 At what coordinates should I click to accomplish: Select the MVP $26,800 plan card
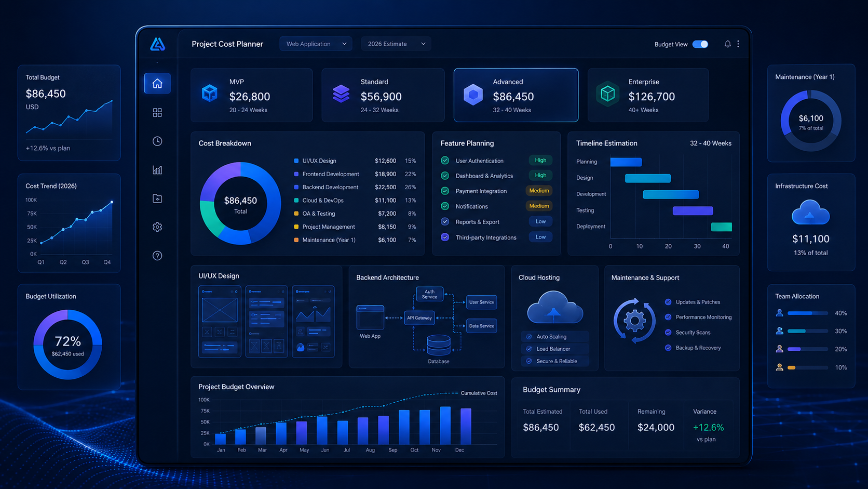tap(252, 95)
